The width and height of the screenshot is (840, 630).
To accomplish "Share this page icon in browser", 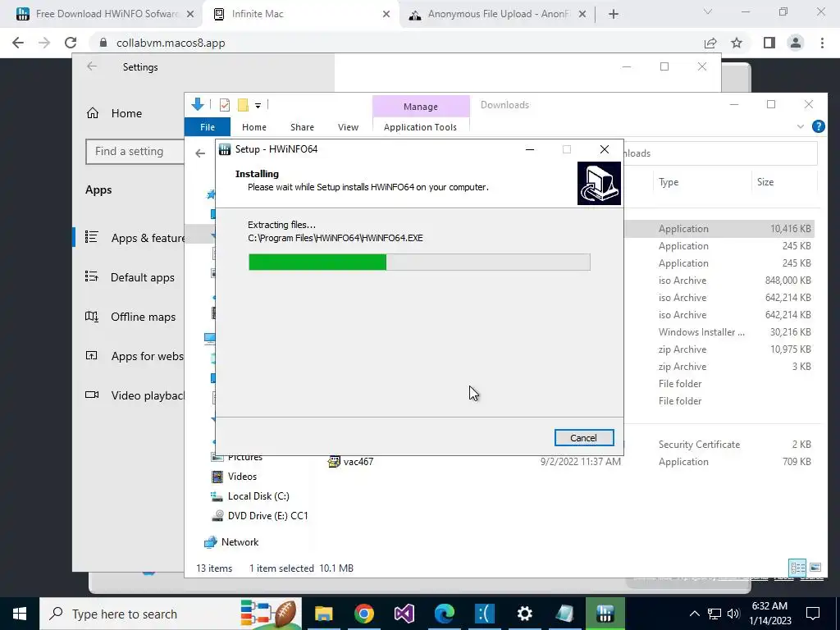I will coord(710,43).
